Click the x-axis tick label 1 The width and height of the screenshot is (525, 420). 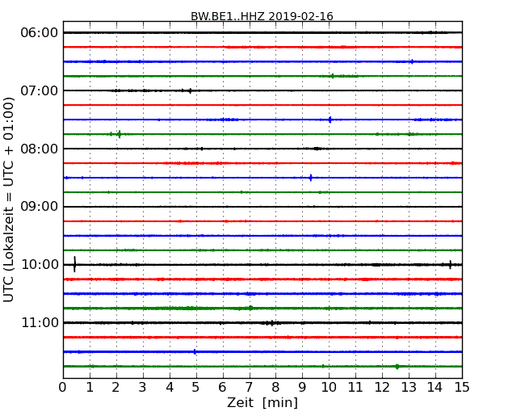click(x=90, y=387)
